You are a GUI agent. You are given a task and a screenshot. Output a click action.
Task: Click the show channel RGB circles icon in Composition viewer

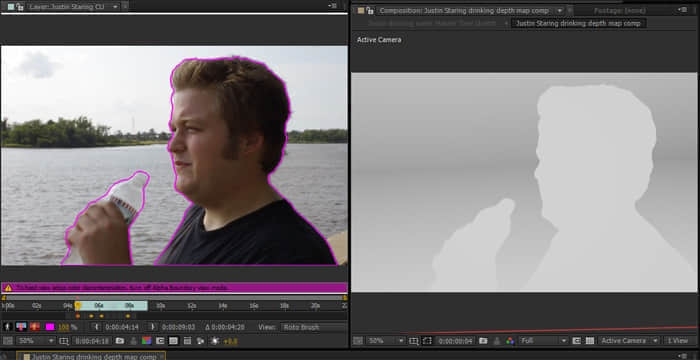click(x=510, y=341)
